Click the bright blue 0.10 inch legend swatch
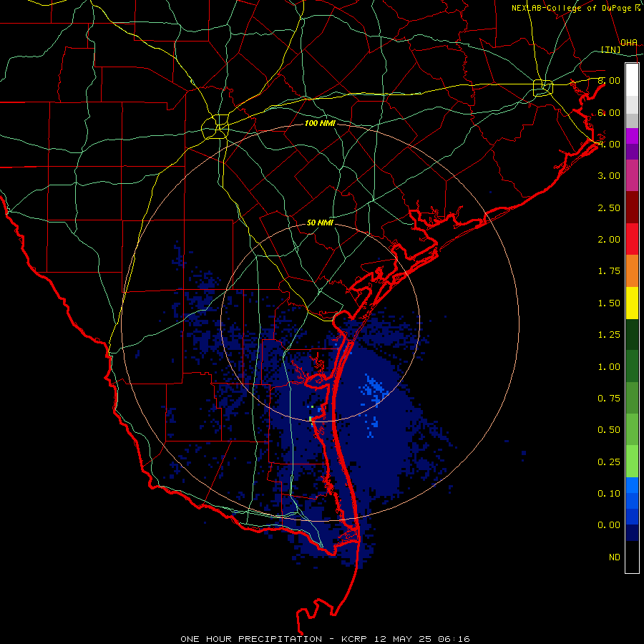644x644 pixels. click(x=632, y=485)
